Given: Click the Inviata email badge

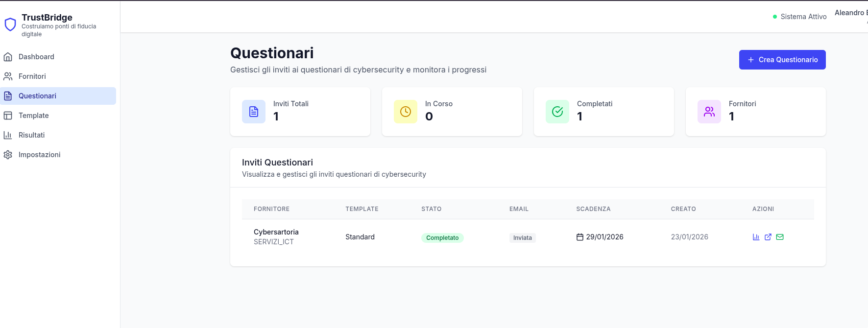Looking at the screenshot, I should pyautogui.click(x=522, y=238).
